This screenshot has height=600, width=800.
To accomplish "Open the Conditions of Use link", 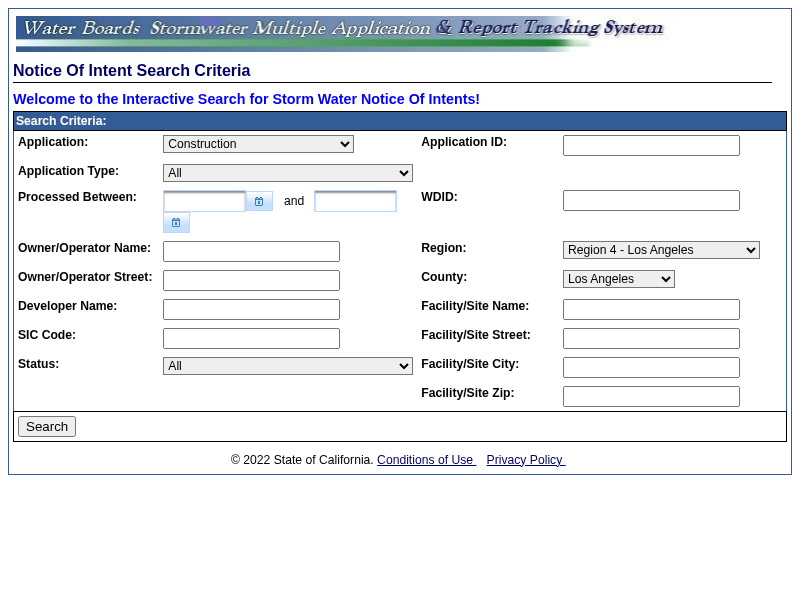I will point(425,460).
